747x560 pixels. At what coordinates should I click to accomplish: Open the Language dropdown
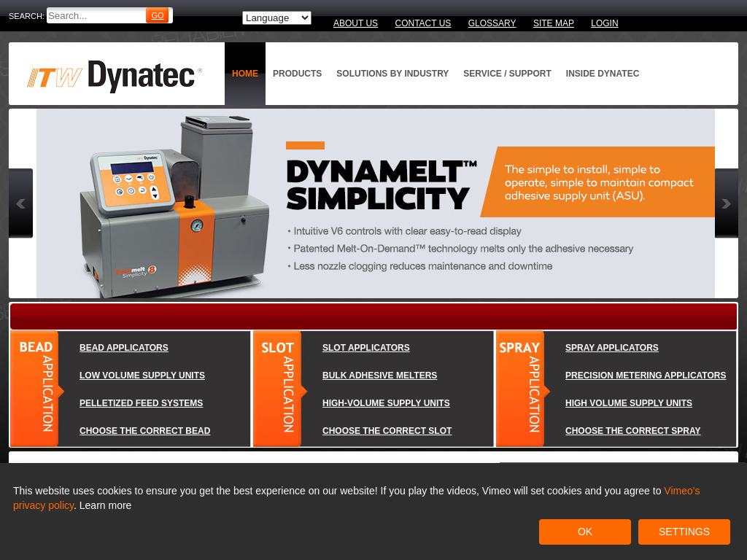[276, 17]
